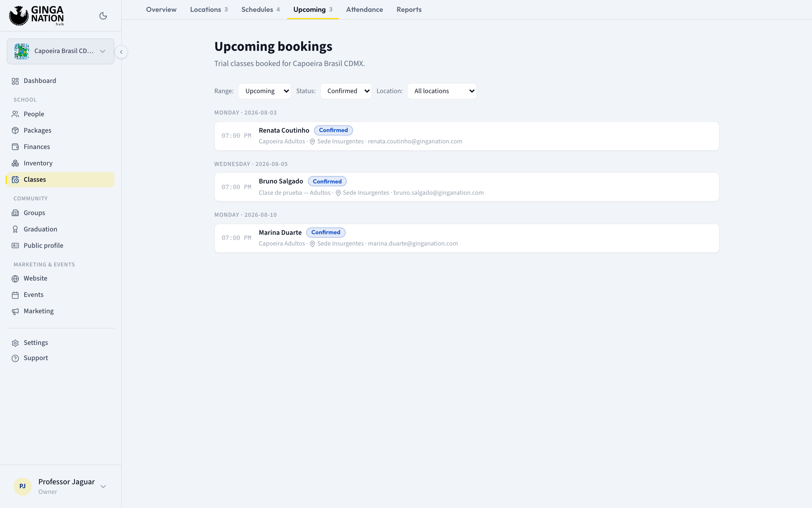Screen dimensions: 812x508
Task: Collapse the sidebar with chevron button
Action: 121,52
